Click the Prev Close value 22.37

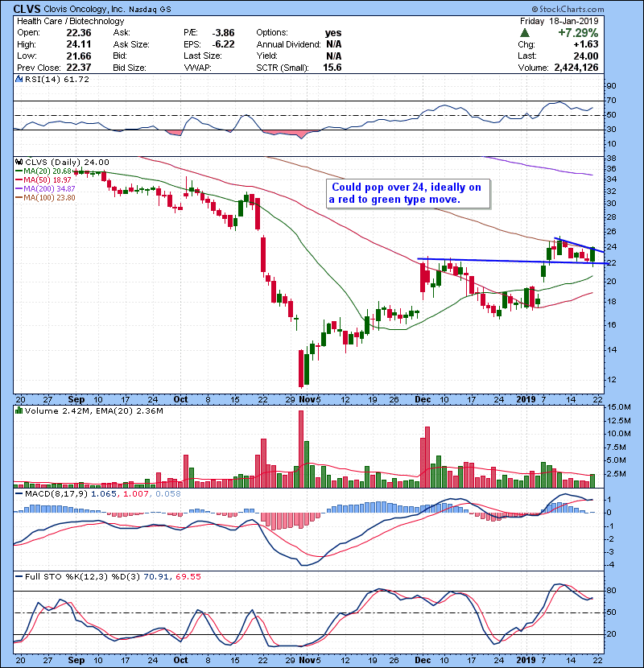tap(79, 68)
